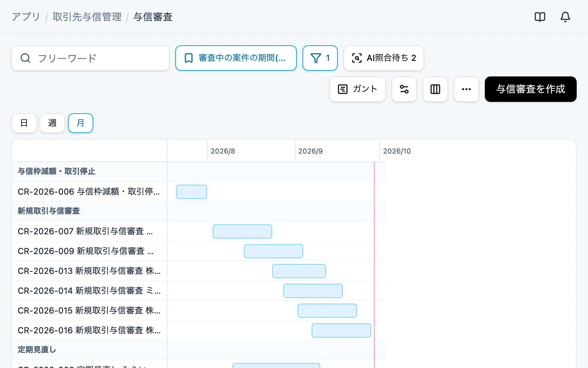Open the ガント view selector

358,89
